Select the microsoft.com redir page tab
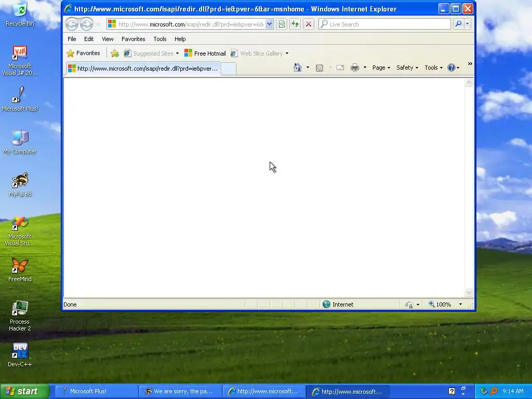Image resolution: width=532 pixels, height=399 pixels. 143,69
